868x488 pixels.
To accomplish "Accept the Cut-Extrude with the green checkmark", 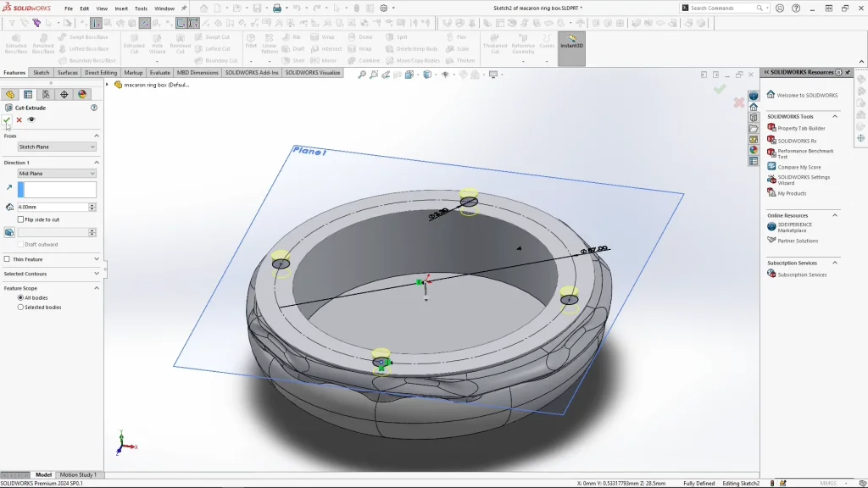I will pyautogui.click(x=7, y=120).
